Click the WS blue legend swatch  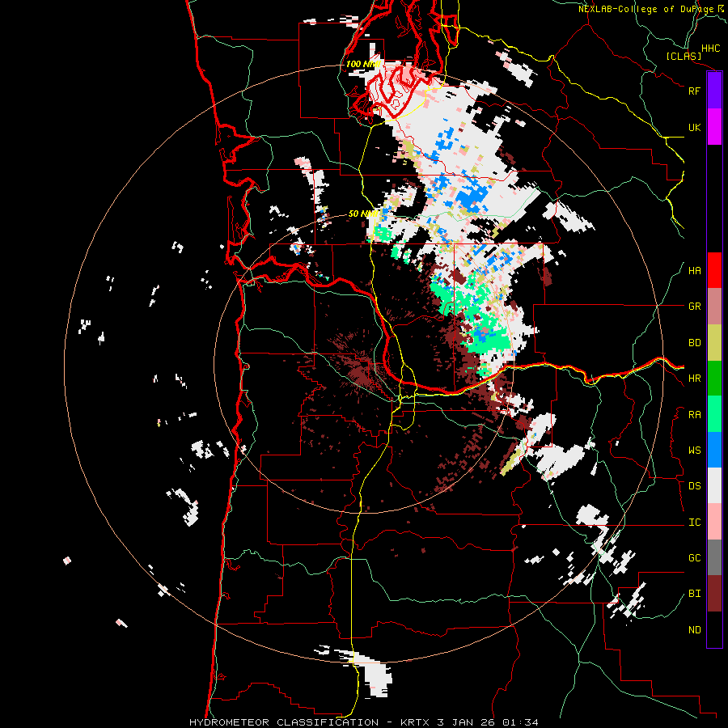[x=714, y=450]
